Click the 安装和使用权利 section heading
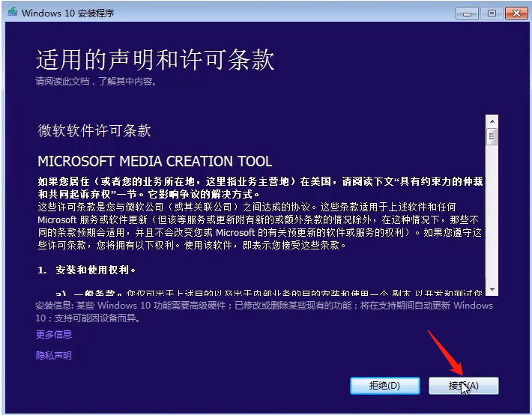Screen dimensions: 532x415 [x=95, y=269]
